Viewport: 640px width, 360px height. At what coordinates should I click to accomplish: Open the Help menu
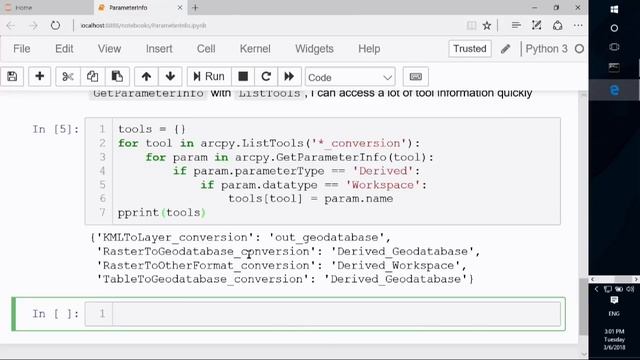(369, 49)
